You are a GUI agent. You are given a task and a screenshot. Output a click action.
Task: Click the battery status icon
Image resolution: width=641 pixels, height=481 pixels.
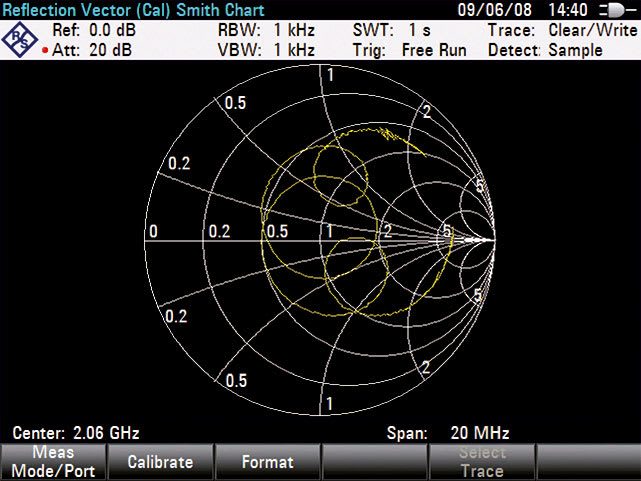[617, 10]
